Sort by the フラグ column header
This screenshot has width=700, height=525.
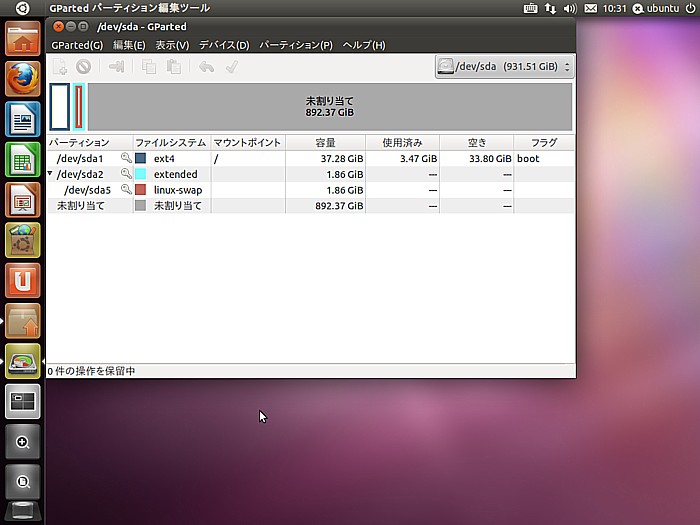[544, 143]
